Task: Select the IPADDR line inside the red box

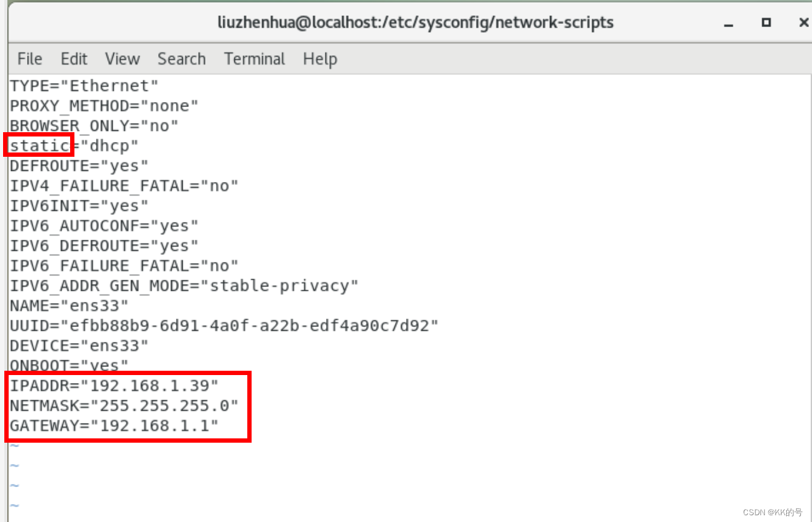Action: [x=114, y=386]
